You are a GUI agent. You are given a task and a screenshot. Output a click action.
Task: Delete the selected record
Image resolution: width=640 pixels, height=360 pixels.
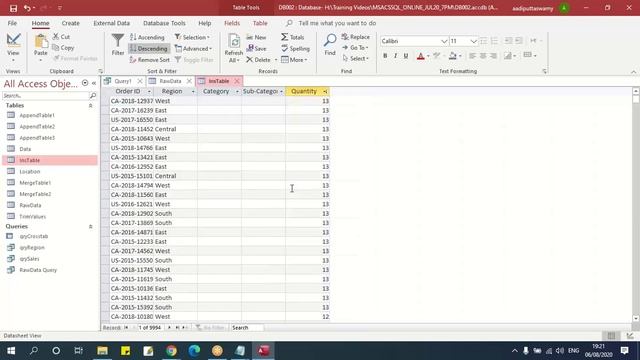[x=259, y=60]
